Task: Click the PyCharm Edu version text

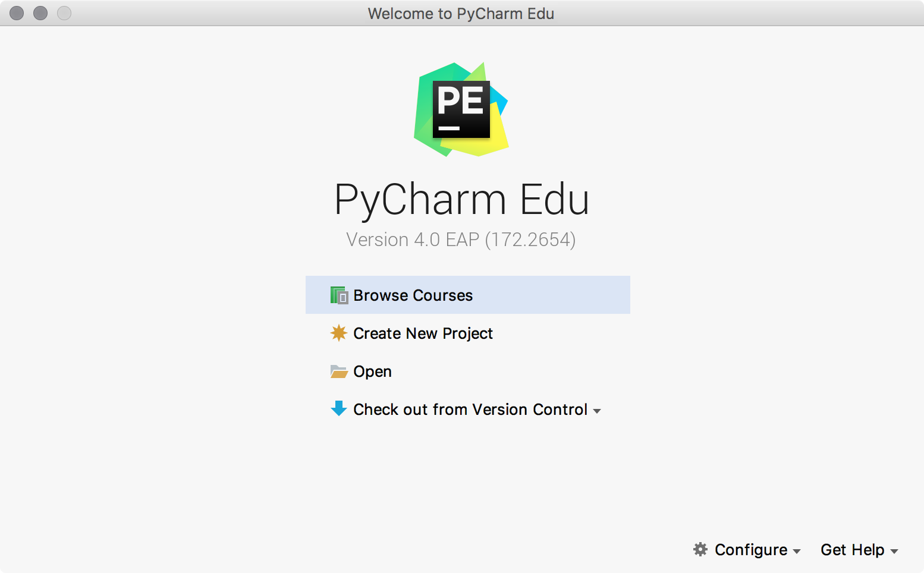Action: [461, 239]
